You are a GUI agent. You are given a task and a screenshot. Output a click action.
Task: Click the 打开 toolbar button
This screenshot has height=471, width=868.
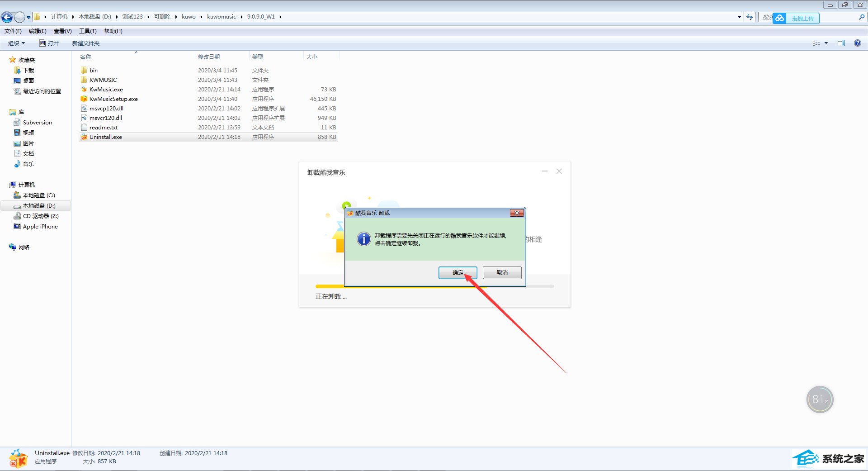pos(49,43)
